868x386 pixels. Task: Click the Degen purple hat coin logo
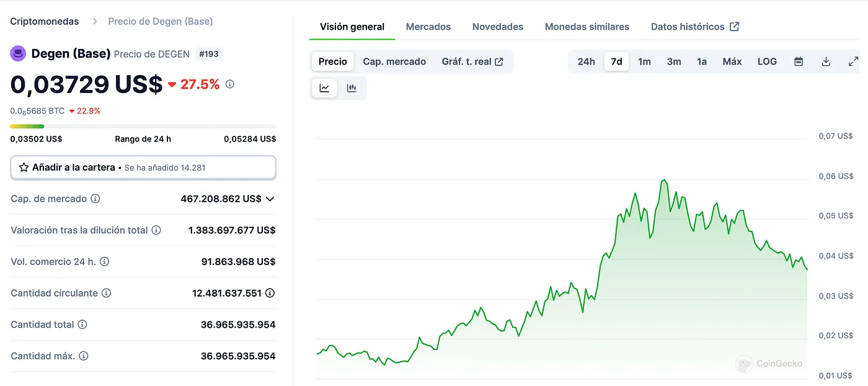(18, 53)
